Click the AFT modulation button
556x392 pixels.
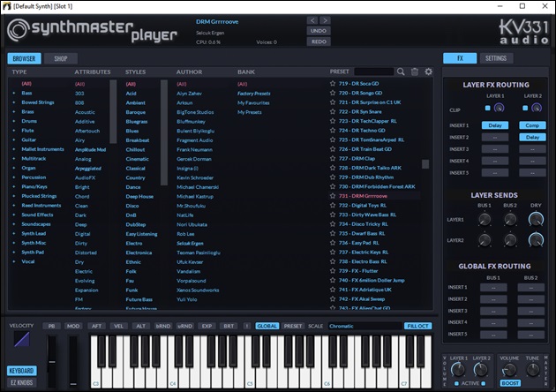pos(96,326)
